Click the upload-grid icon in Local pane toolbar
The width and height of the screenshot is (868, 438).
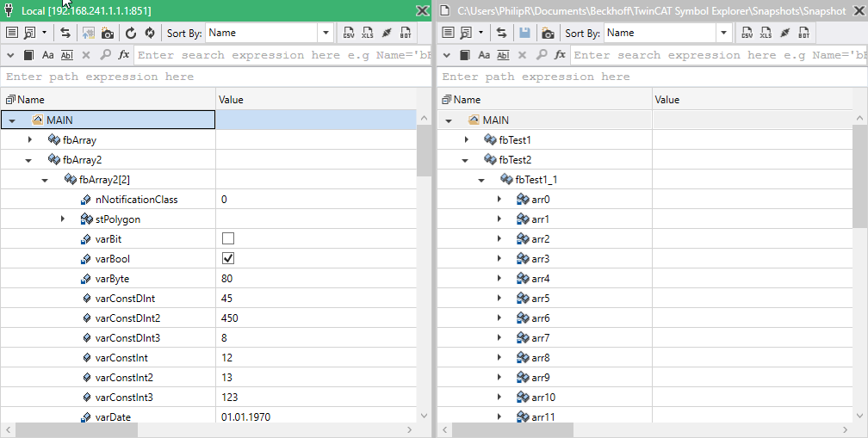89,34
